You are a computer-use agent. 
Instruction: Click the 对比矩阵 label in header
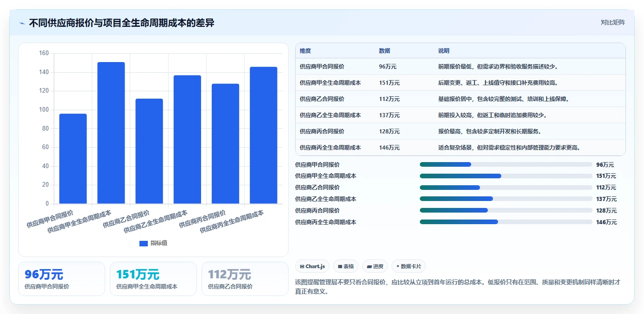click(612, 22)
